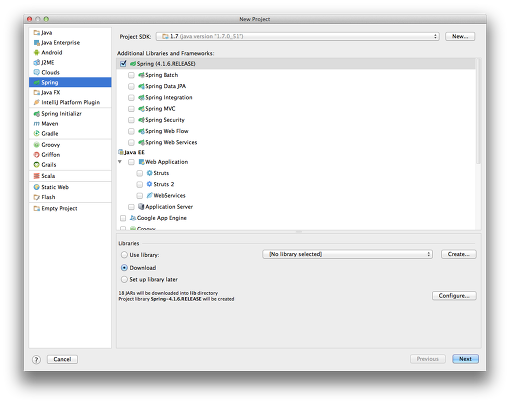Click the Groovy icon in sidebar
The height and width of the screenshot is (404, 510).
37,145
